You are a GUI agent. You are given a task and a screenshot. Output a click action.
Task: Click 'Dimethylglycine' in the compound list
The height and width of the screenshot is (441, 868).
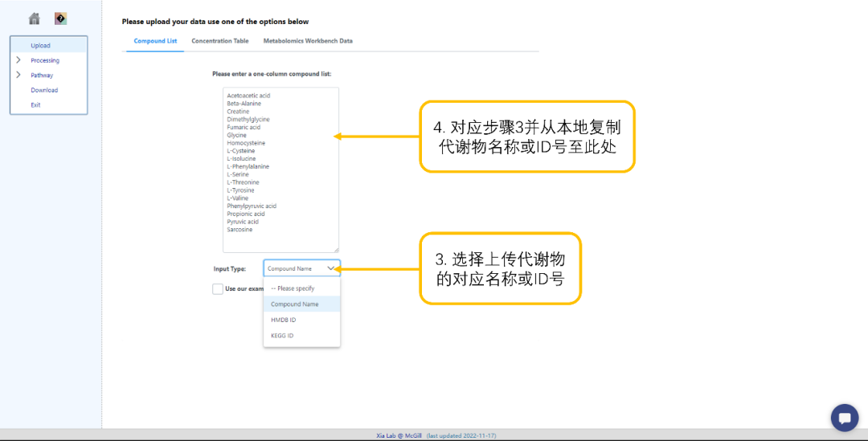(x=248, y=120)
